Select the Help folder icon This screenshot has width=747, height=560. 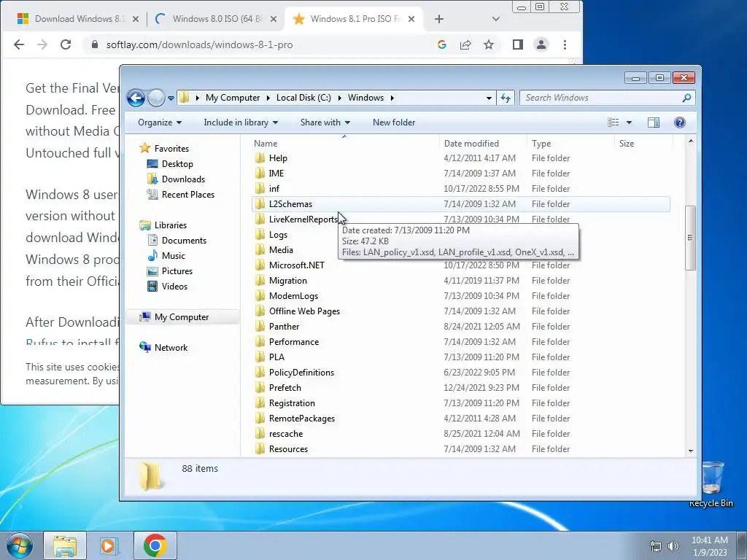point(260,158)
